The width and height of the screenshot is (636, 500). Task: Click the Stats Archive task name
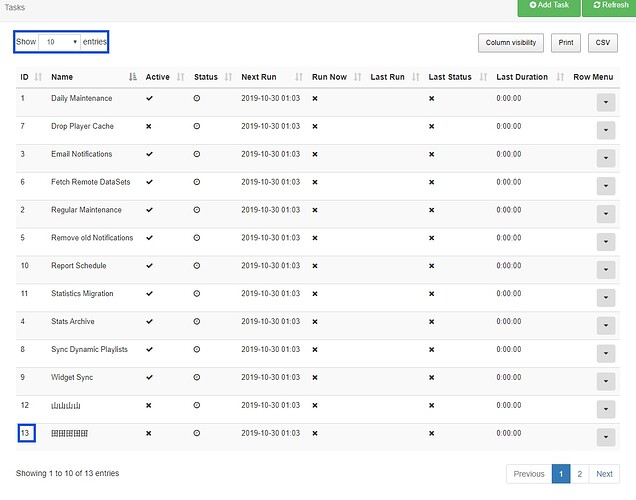point(73,321)
